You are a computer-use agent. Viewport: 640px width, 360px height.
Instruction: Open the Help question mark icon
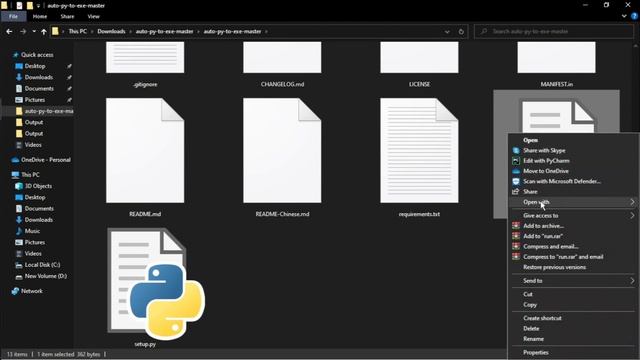pyautogui.click(x=634, y=16)
